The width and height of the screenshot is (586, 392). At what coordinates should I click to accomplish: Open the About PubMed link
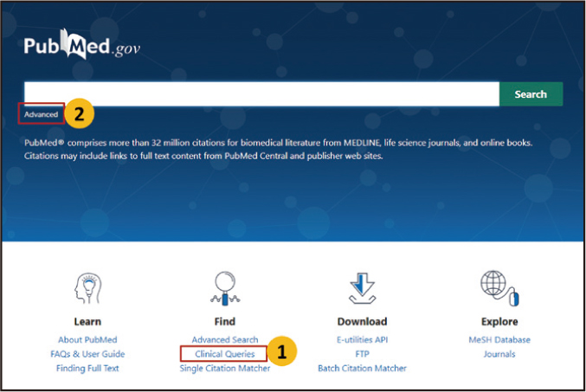click(x=87, y=340)
